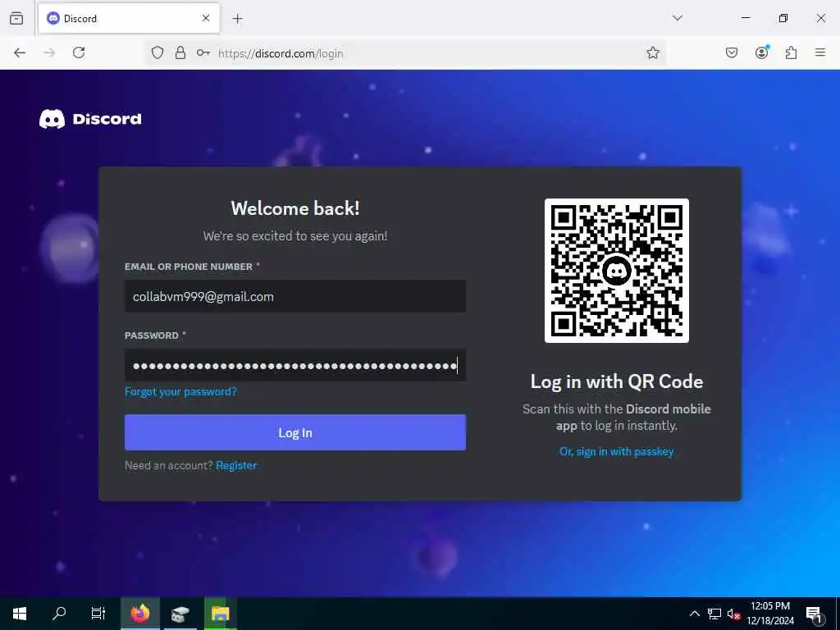Click the Welcome back! heading
The width and height of the screenshot is (840, 630).
pos(295,208)
